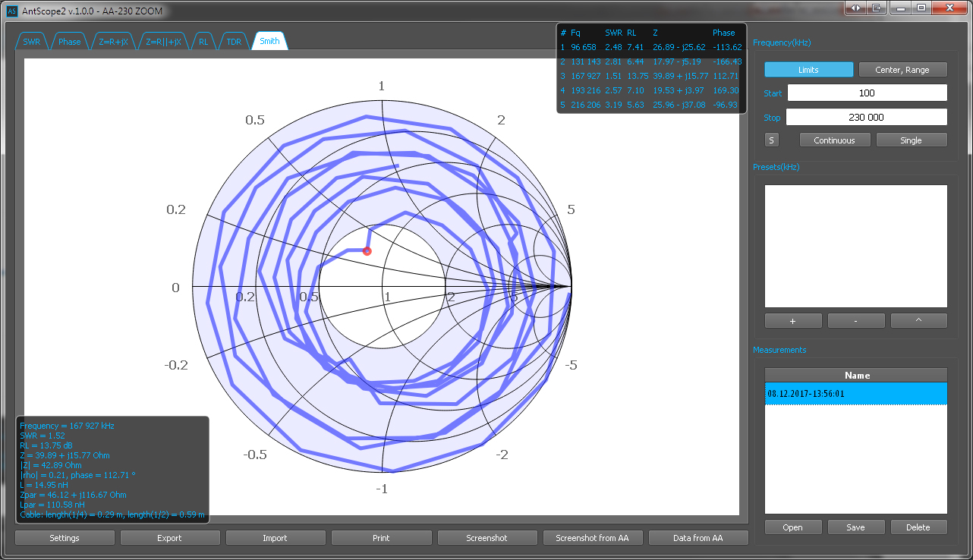Click the Start frequency field
Screen dimensions: 973x560
point(868,93)
